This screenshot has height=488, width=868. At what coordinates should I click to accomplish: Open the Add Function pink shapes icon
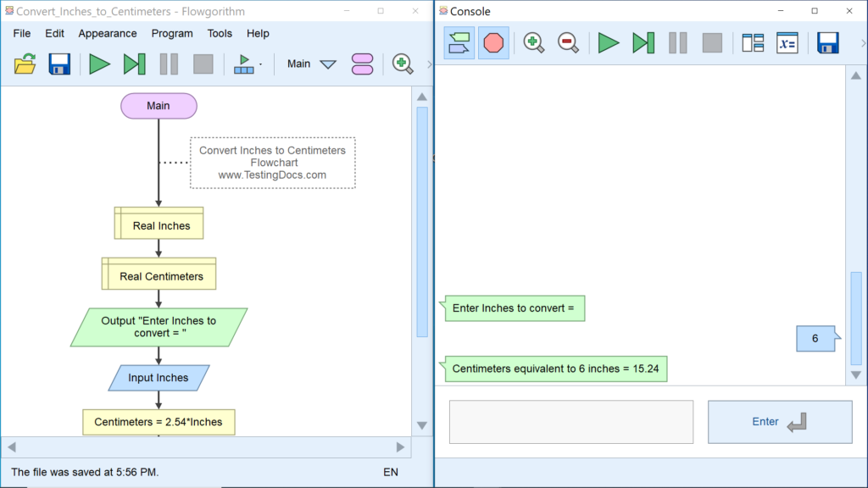tap(362, 64)
